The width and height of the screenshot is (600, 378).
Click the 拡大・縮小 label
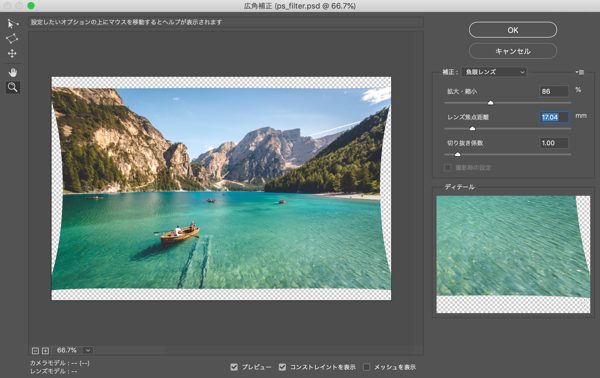[462, 92]
